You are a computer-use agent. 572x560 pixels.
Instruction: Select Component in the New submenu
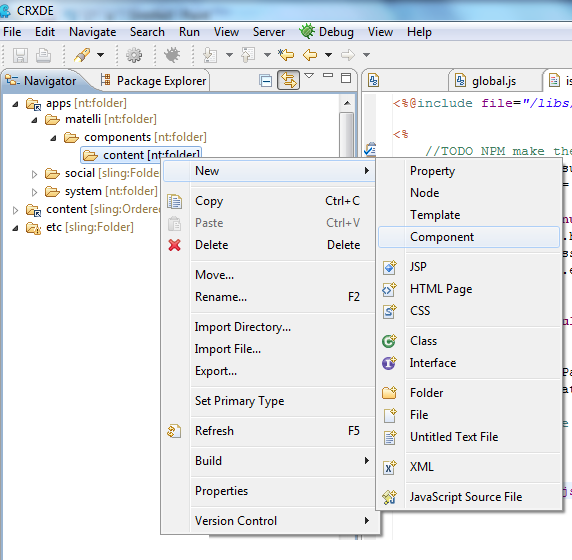469,237
